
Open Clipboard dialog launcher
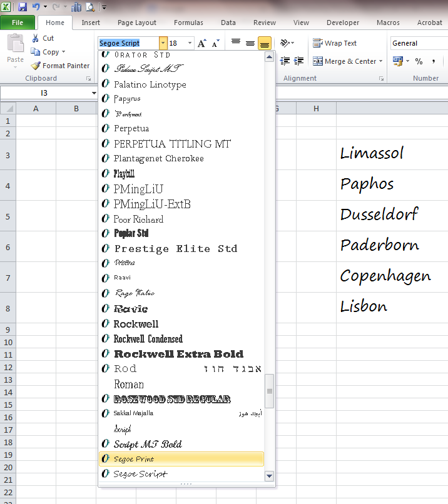click(88, 79)
